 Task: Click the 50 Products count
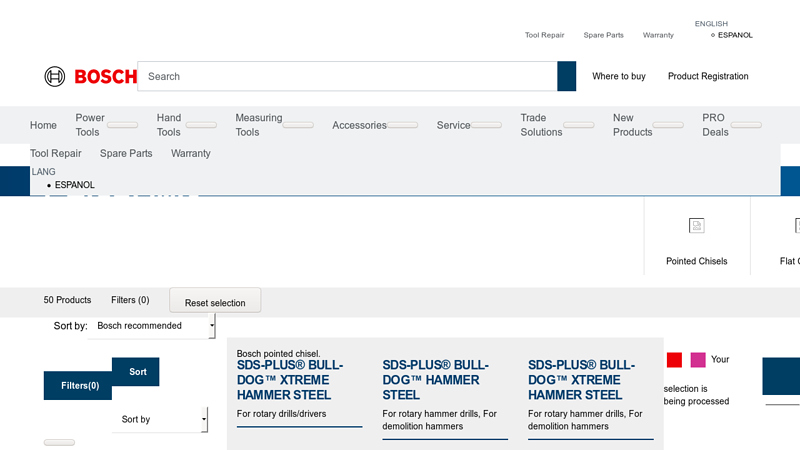(x=67, y=300)
